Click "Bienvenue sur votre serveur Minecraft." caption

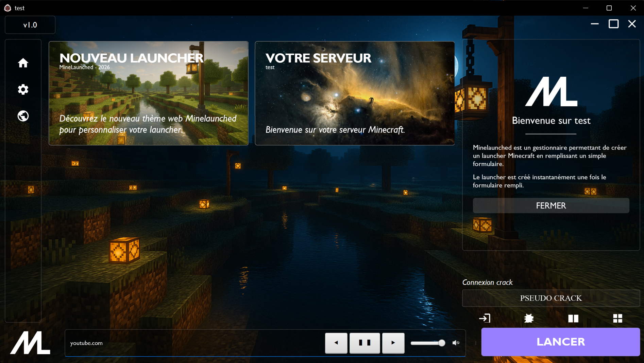(335, 130)
